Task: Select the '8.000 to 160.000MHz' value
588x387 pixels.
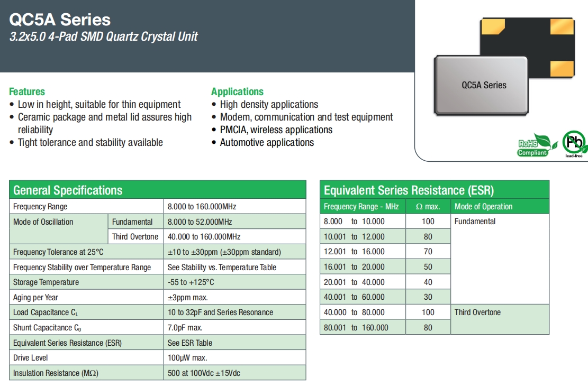Action: click(x=202, y=206)
